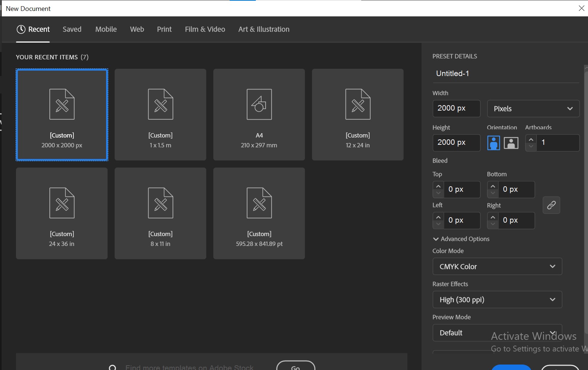
Task: Toggle the link bleed values chain icon
Action: 551,205
